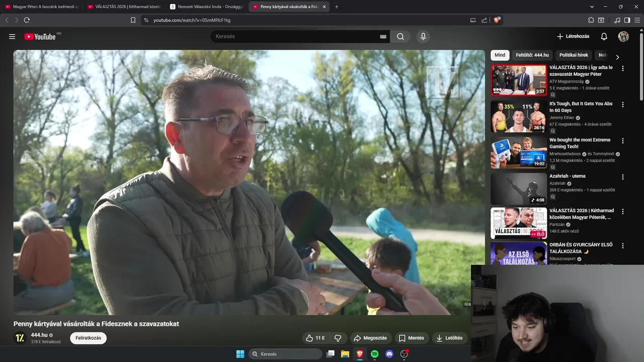
Task: Open Discord from the taskbar
Action: [x=389, y=354]
